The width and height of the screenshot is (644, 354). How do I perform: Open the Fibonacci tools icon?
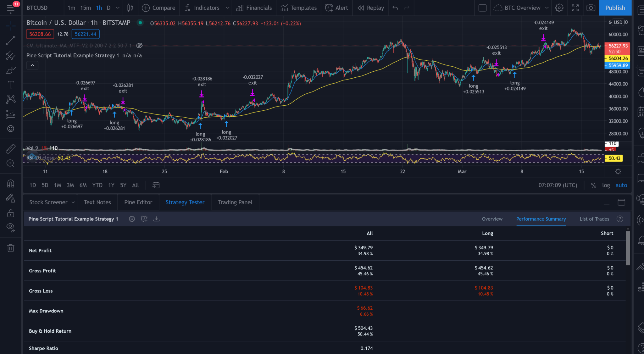click(x=10, y=55)
